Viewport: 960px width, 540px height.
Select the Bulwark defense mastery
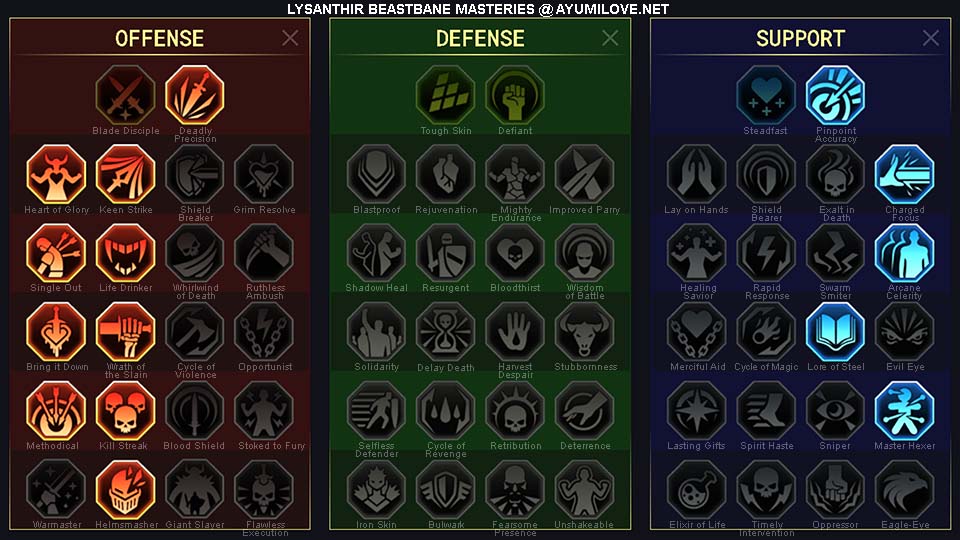point(445,490)
